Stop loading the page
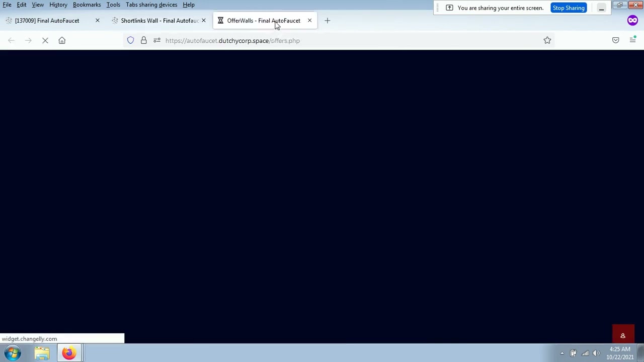Screen dimensions: 644x362 [45, 40]
